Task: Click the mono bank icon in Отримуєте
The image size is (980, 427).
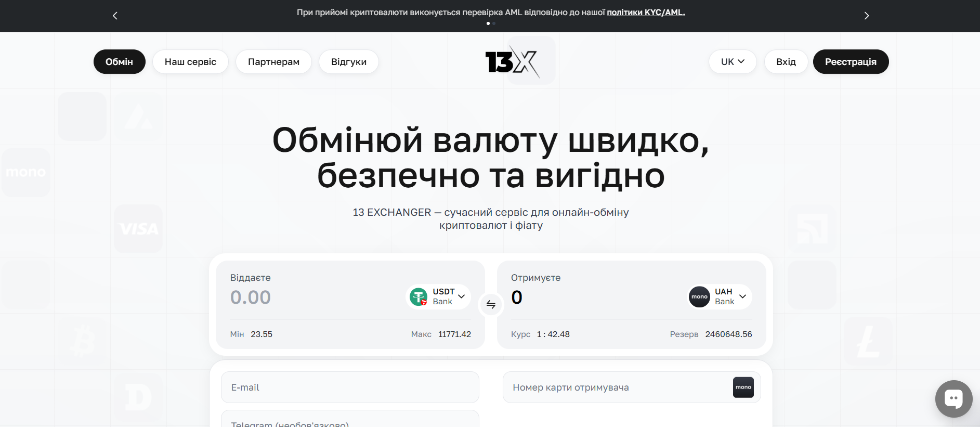Action: point(699,297)
